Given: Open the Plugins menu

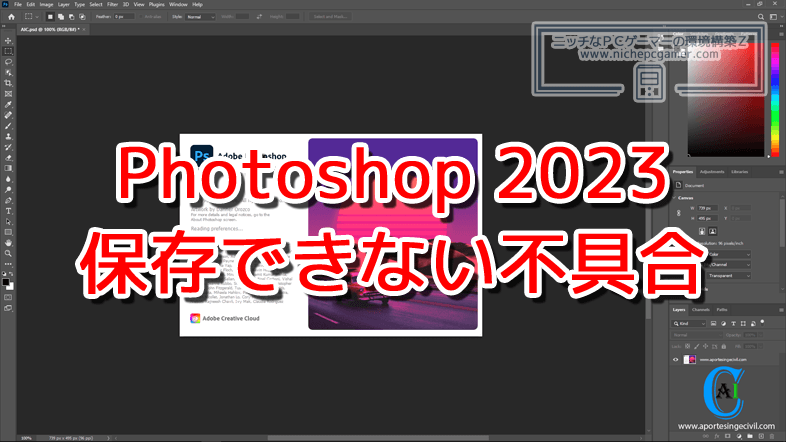Looking at the screenshot, I should click(156, 5).
